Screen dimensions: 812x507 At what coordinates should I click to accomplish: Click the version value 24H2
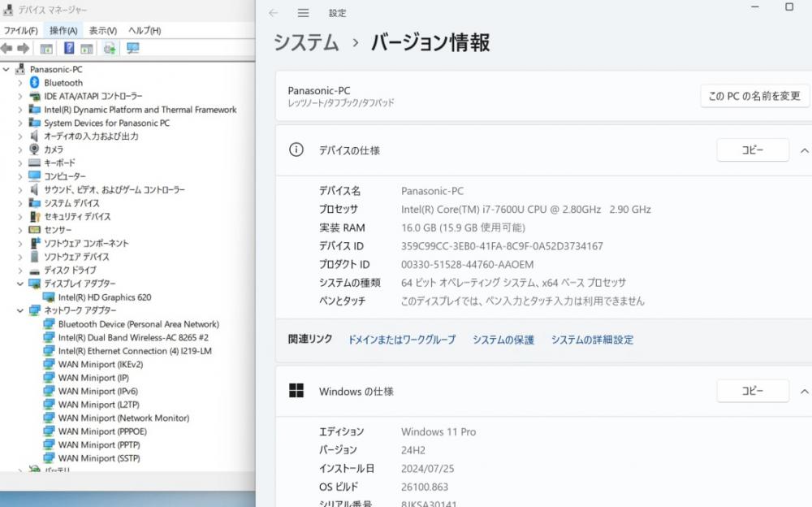coord(412,450)
